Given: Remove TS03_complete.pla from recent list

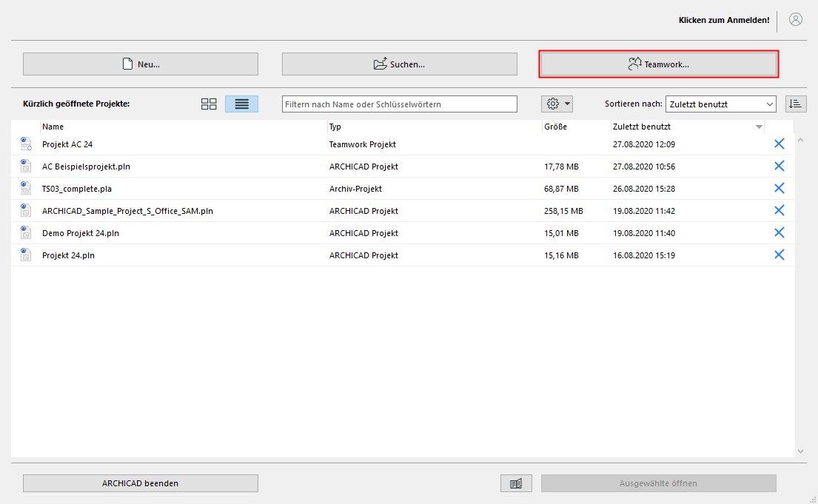Looking at the screenshot, I should coord(779,188).
